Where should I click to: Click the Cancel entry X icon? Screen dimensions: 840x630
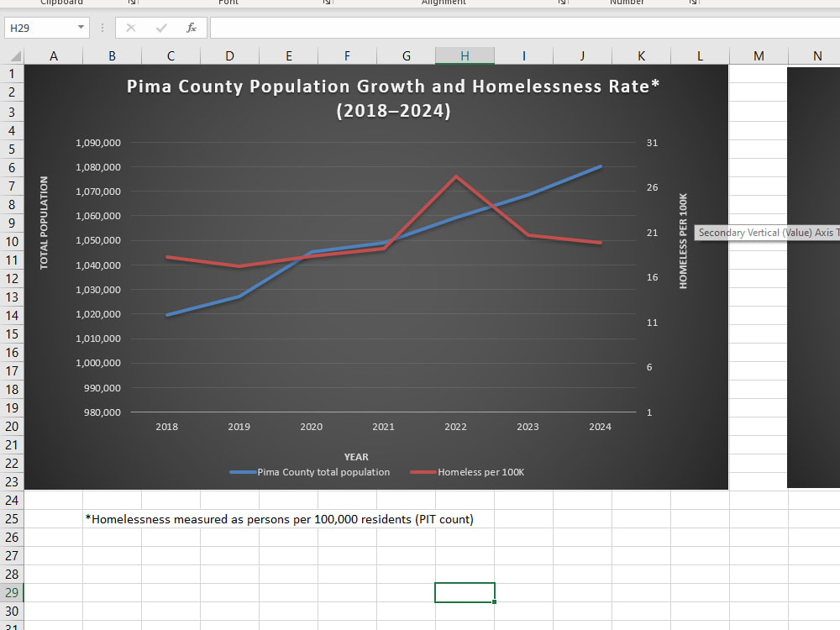coord(131,28)
